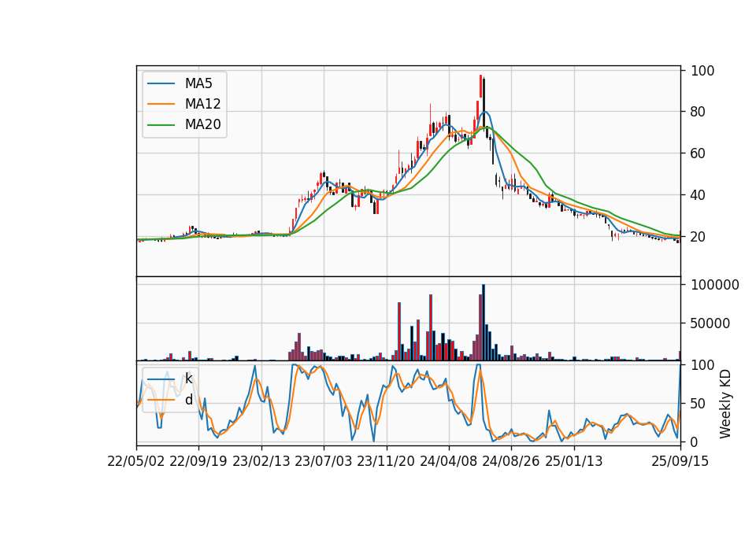Click the tallest volume bar near 100000
The width and height of the screenshot is (756, 543).
click(484, 323)
